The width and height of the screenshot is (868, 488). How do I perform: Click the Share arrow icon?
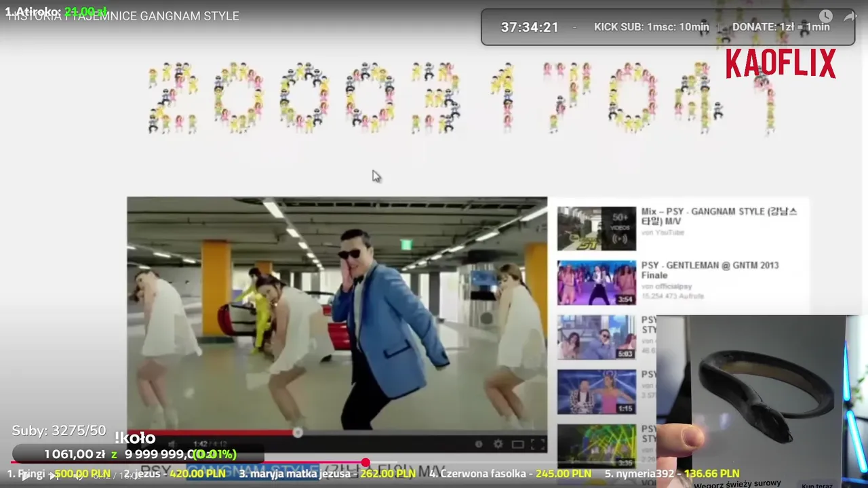[x=850, y=16]
